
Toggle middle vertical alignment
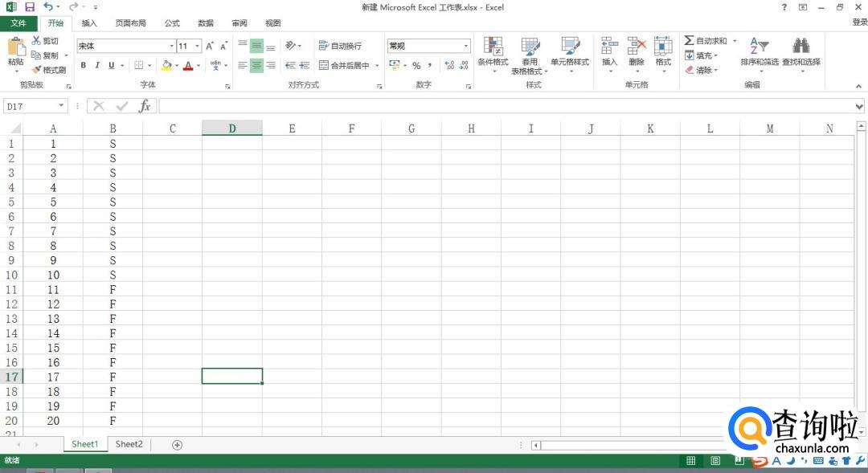pos(256,46)
